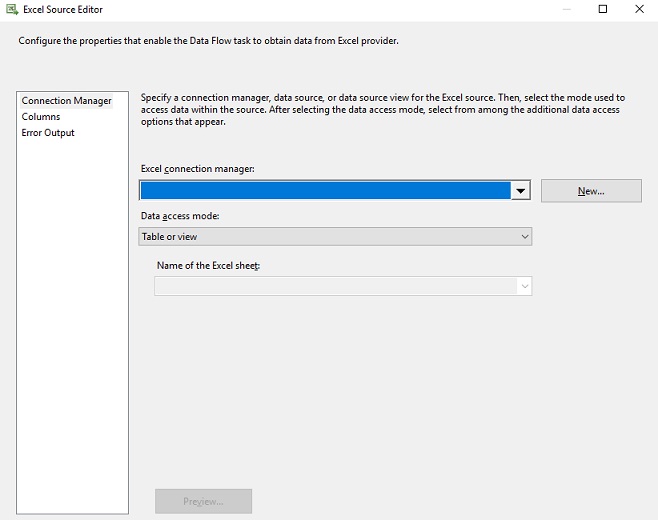Switch to the Columns page
This screenshot has width=658, height=520.
click(x=41, y=117)
